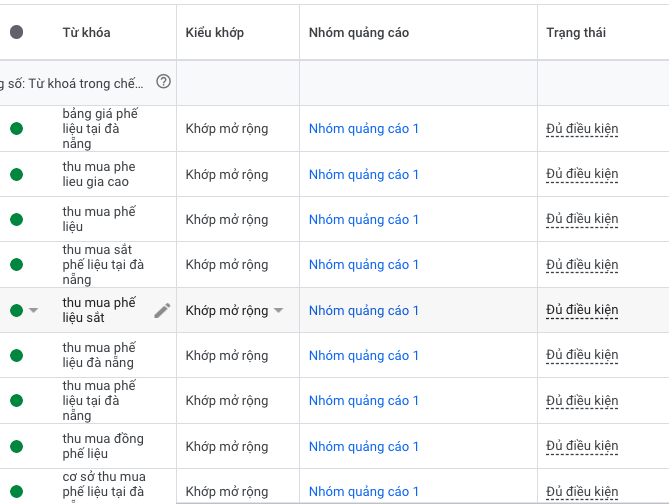This screenshot has width=669, height=504.
Task: Click the green status dot for 'bảng giá phế liệu tại đà nẵng'
Action: click(x=16, y=128)
